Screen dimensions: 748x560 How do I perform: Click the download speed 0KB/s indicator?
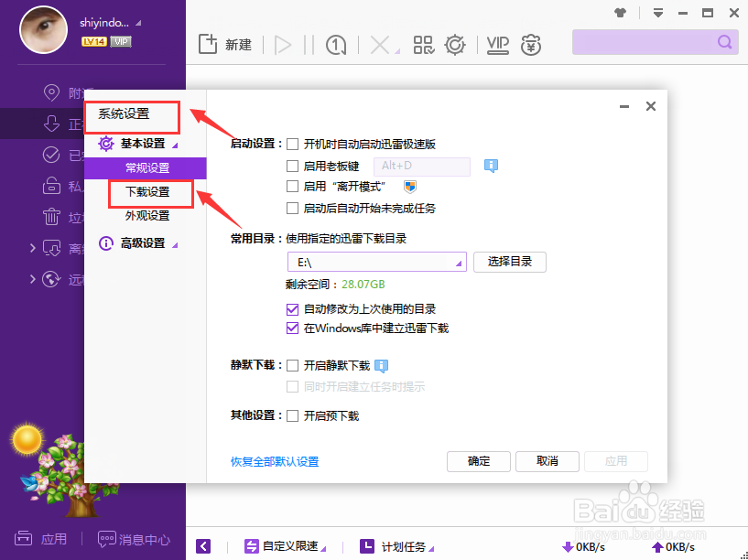583,546
